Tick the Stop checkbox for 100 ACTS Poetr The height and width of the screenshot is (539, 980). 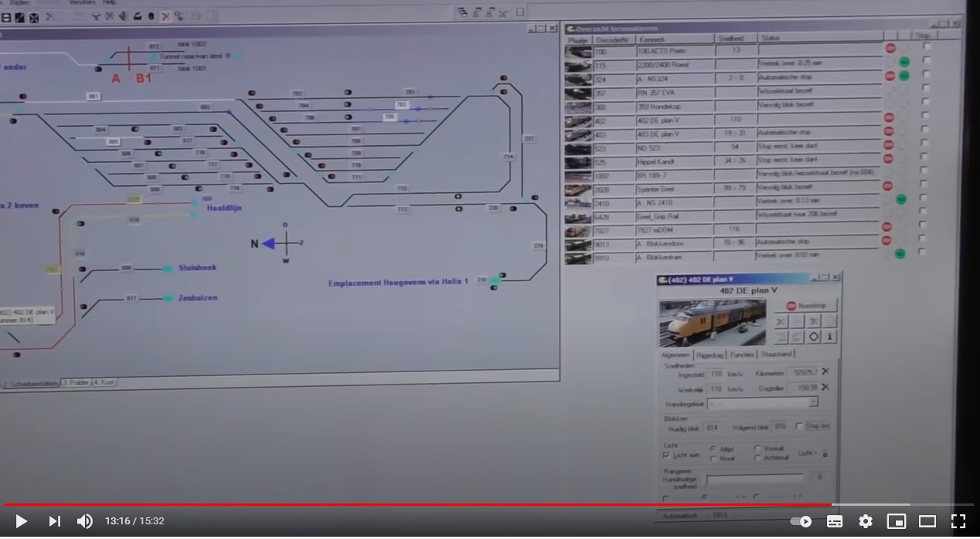pyautogui.click(x=927, y=46)
